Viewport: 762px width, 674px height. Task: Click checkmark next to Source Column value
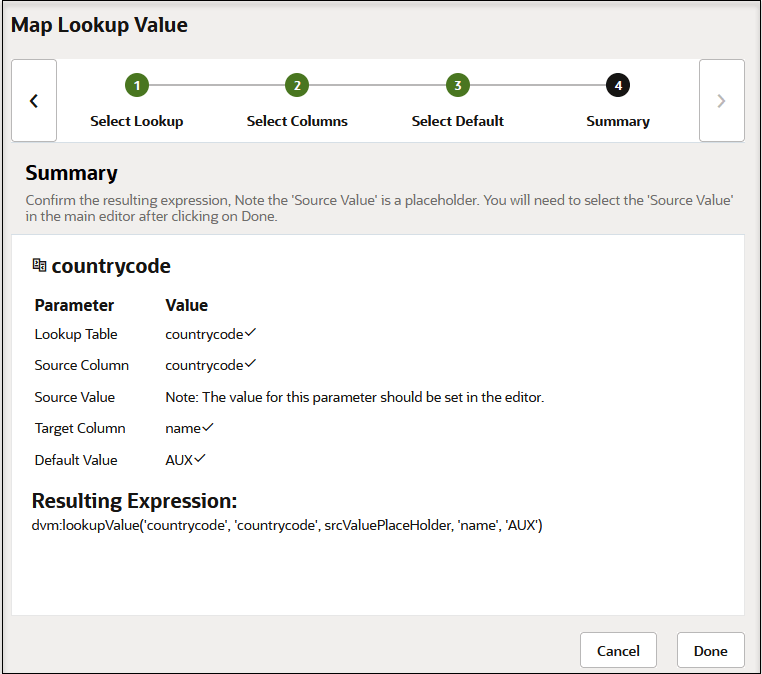click(x=250, y=363)
